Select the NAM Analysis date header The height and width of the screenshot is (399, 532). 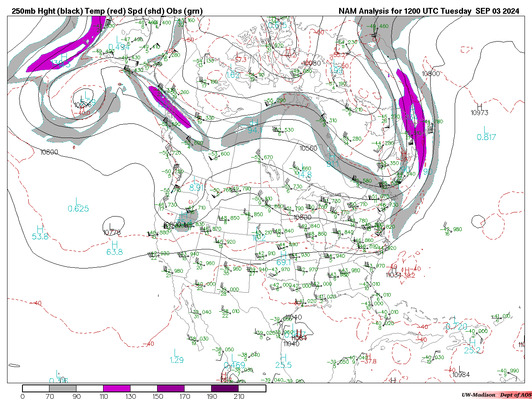tap(429, 11)
